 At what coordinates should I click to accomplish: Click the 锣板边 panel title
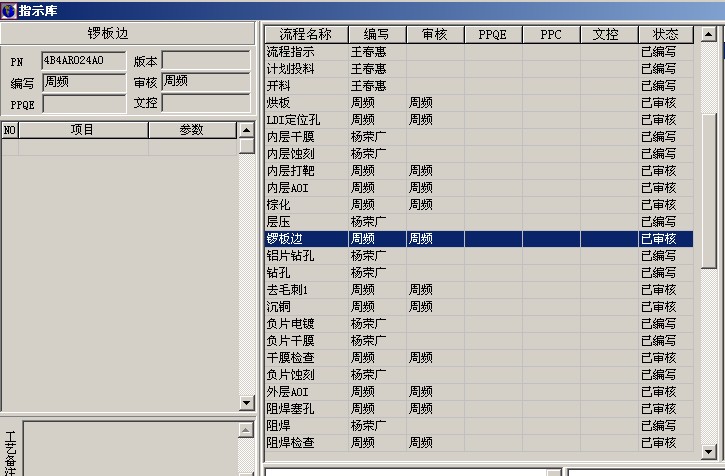(x=108, y=33)
